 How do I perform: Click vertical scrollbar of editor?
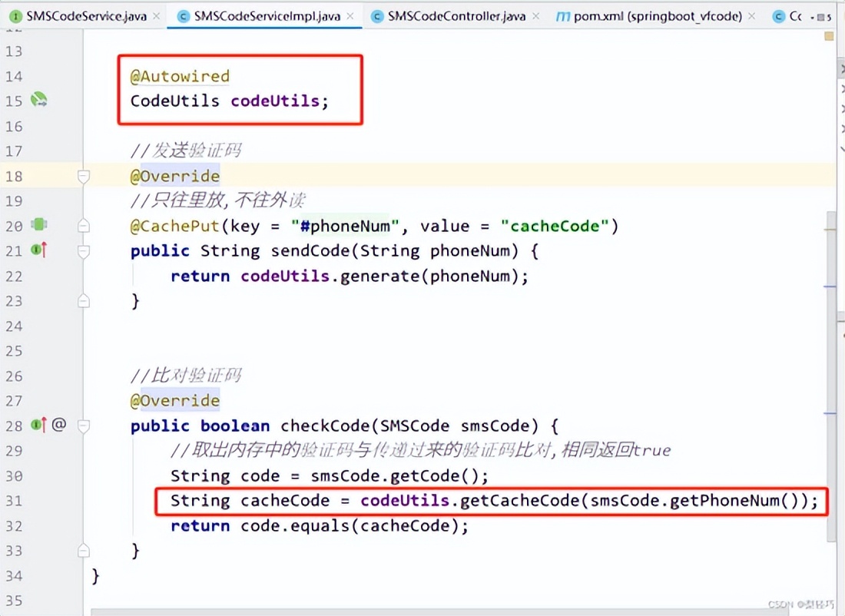(830, 376)
